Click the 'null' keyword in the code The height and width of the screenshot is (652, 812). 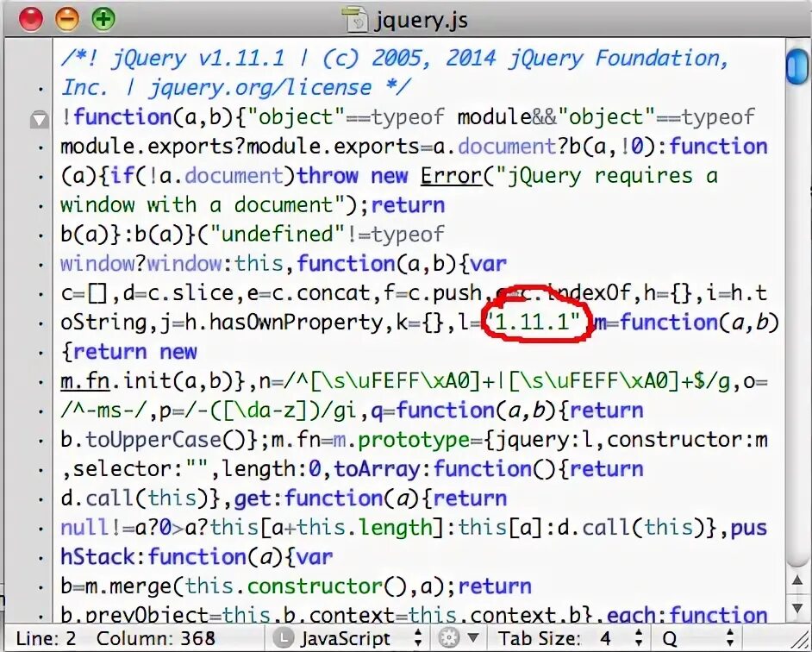tap(85, 528)
